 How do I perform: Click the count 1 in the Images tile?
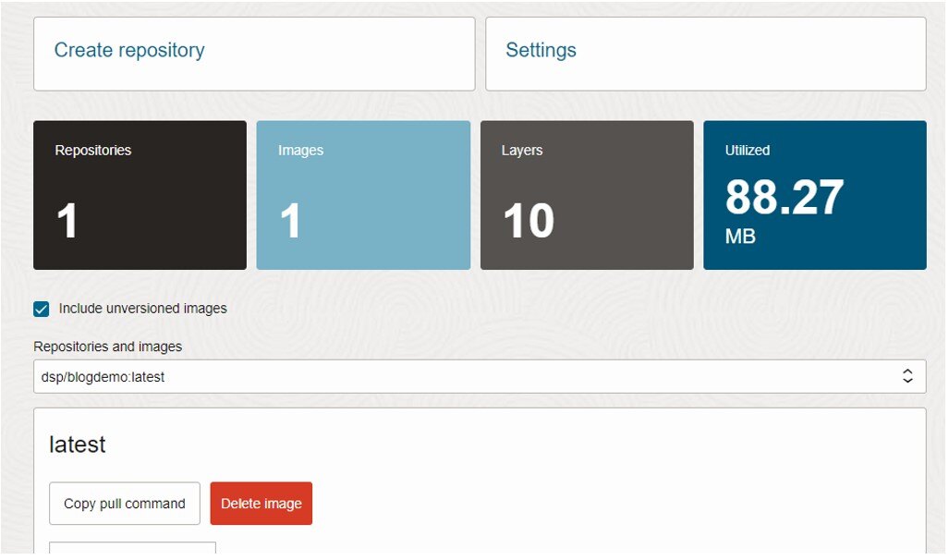pyautogui.click(x=291, y=222)
